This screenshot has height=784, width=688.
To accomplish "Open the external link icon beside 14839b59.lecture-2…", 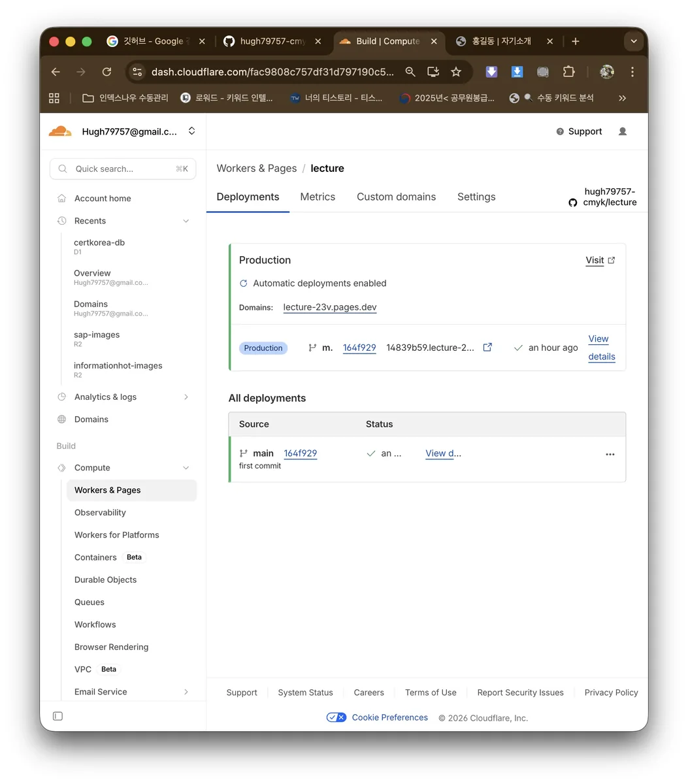I will click(x=487, y=348).
